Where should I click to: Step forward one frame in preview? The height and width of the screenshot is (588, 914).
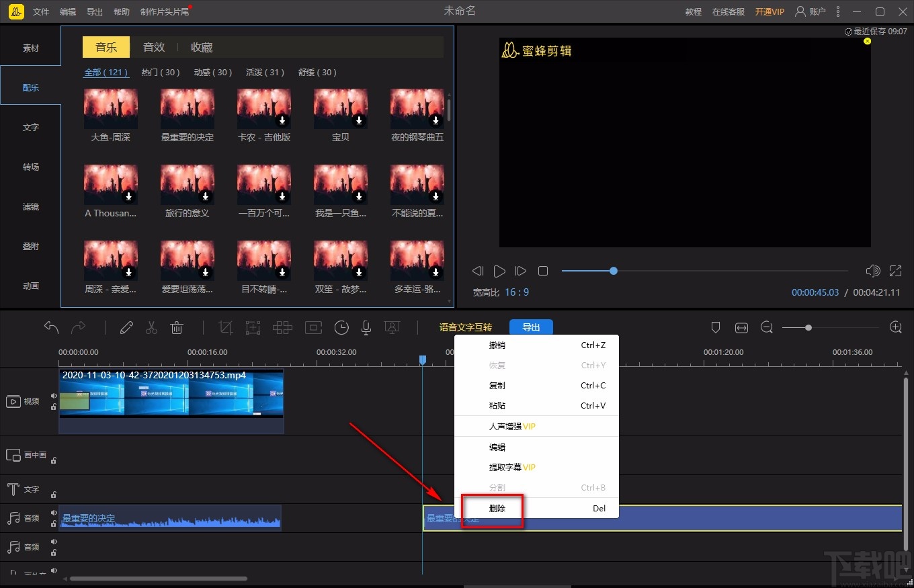click(x=521, y=271)
